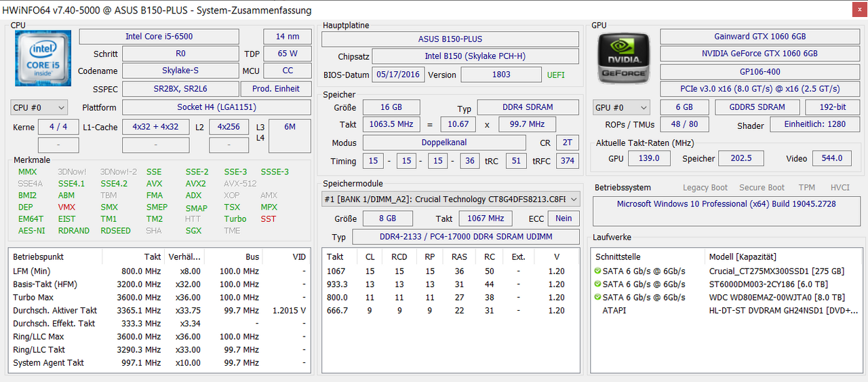This screenshot has width=868, height=382.
Task: Click the DDR4-2133 / PC4-17000 module type field
Action: click(466, 237)
